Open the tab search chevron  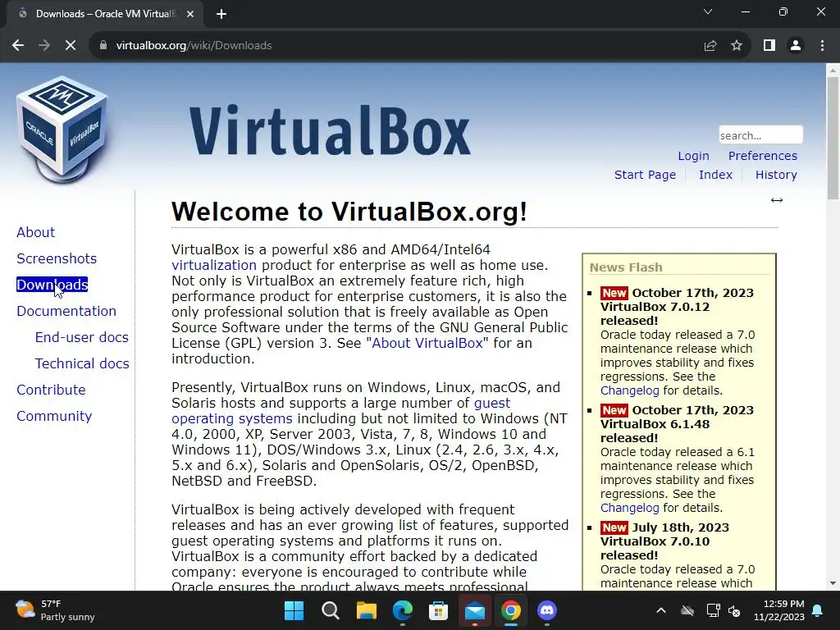tap(708, 11)
